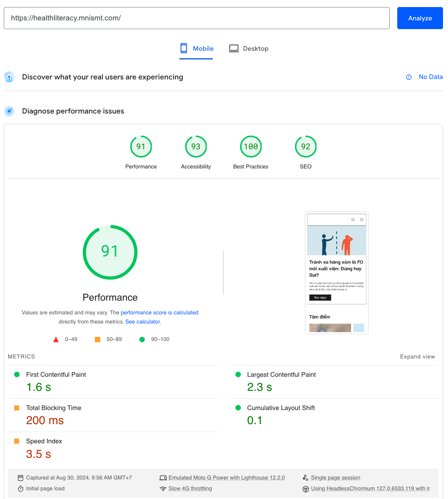The width and height of the screenshot is (448, 499).
Task: Switch to the Desktop tab
Action: (249, 49)
